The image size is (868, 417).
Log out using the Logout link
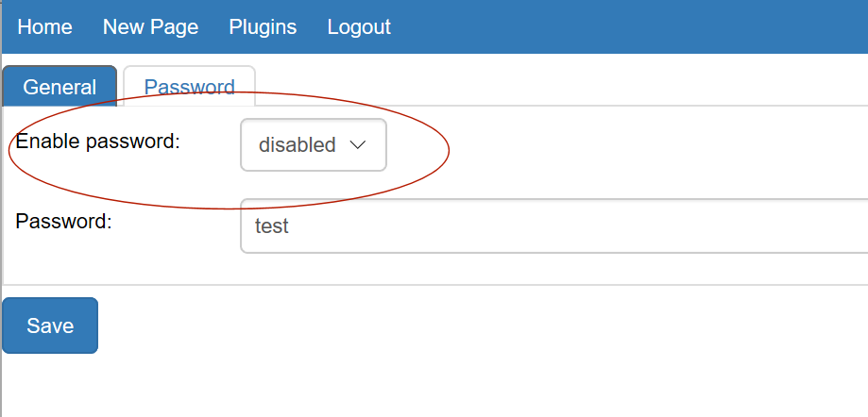pyautogui.click(x=359, y=27)
